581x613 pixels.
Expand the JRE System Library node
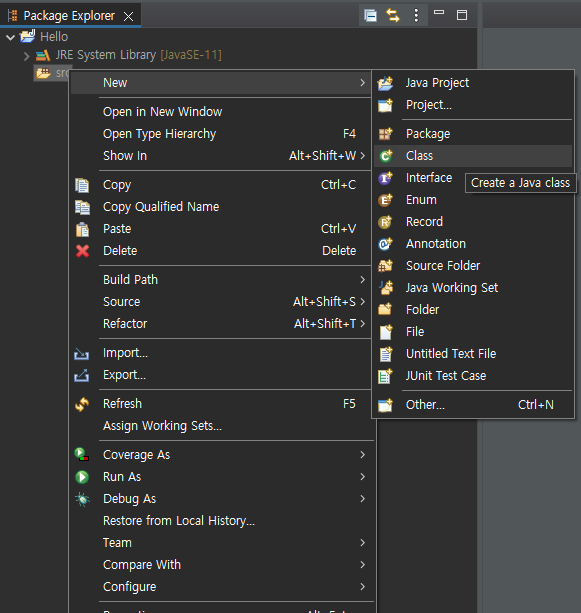pyautogui.click(x=26, y=56)
